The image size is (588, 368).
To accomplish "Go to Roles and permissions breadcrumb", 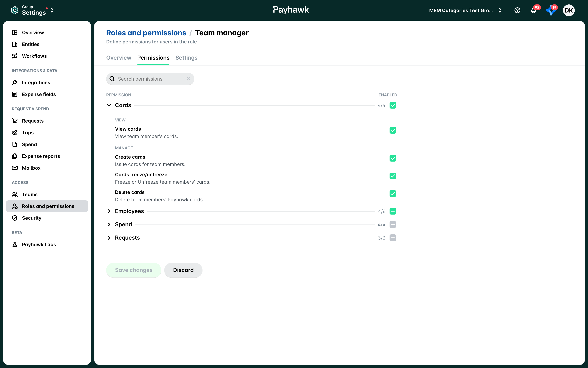I will 146,33.
